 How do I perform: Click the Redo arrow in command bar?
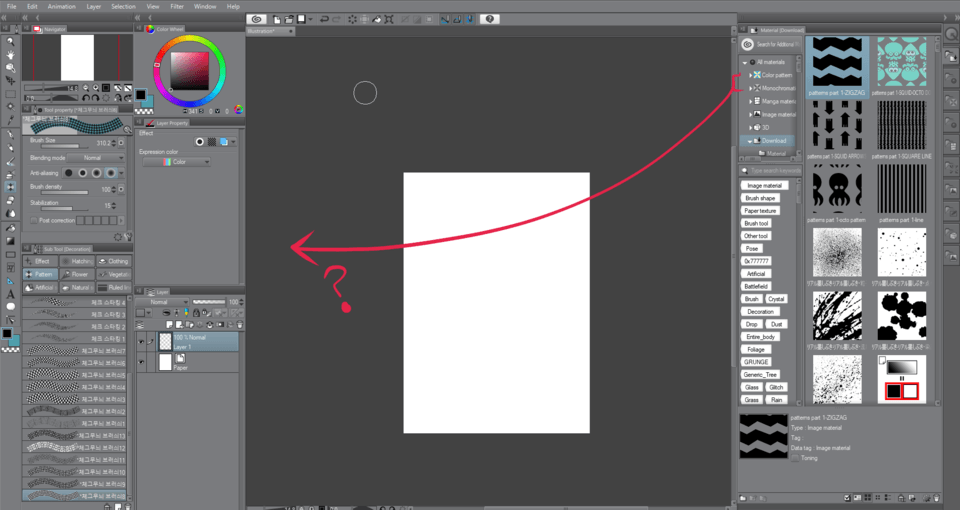336,19
